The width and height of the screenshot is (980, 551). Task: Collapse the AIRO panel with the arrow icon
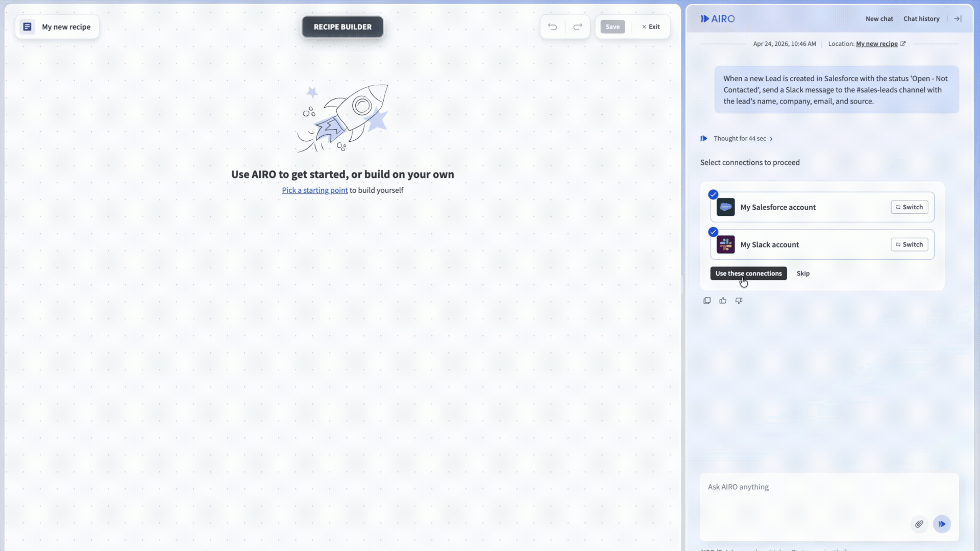958,19
